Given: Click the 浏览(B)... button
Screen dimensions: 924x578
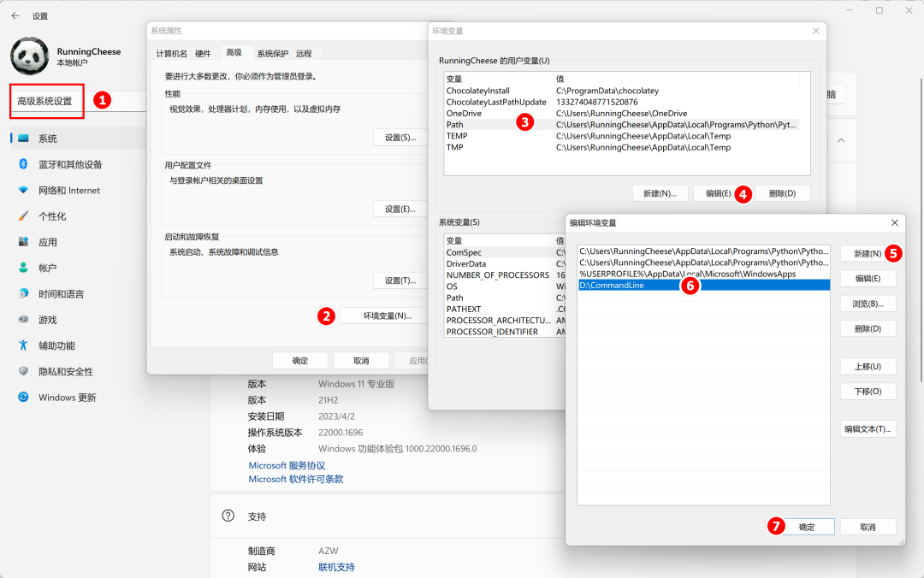Looking at the screenshot, I should (x=868, y=304).
